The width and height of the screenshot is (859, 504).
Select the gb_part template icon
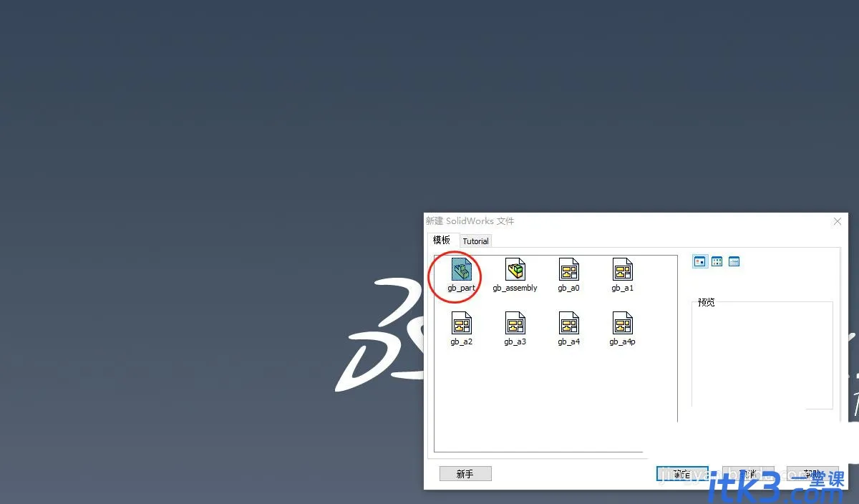(x=462, y=270)
